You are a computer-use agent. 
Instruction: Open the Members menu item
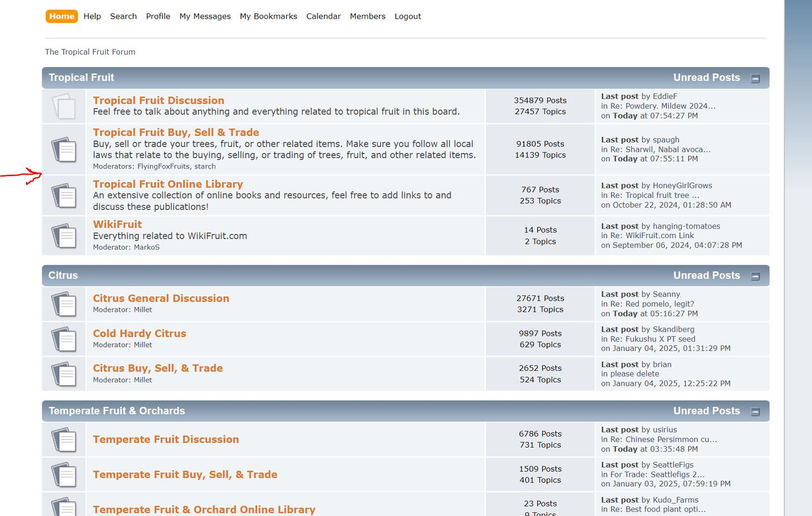[x=367, y=16]
